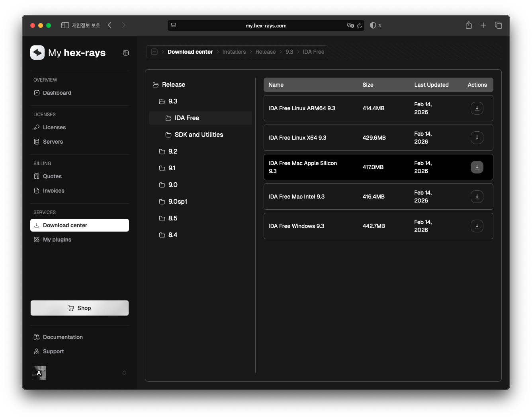The image size is (532, 419).
Task: Open the privacy shield report icon
Action: click(x=373, y=25)
